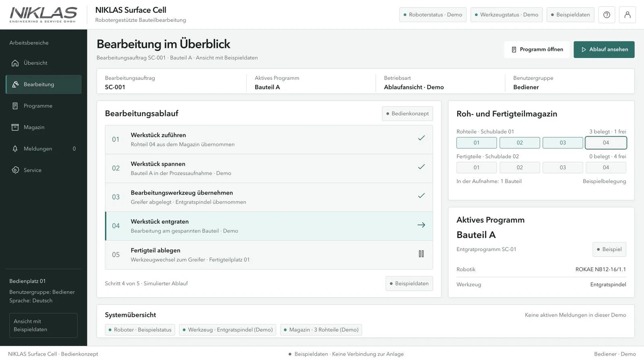The width and height of the screenshot is (644, 362).
Task: Click the arrow icon on Werkstück entgraten
Action: click(421, 225)
